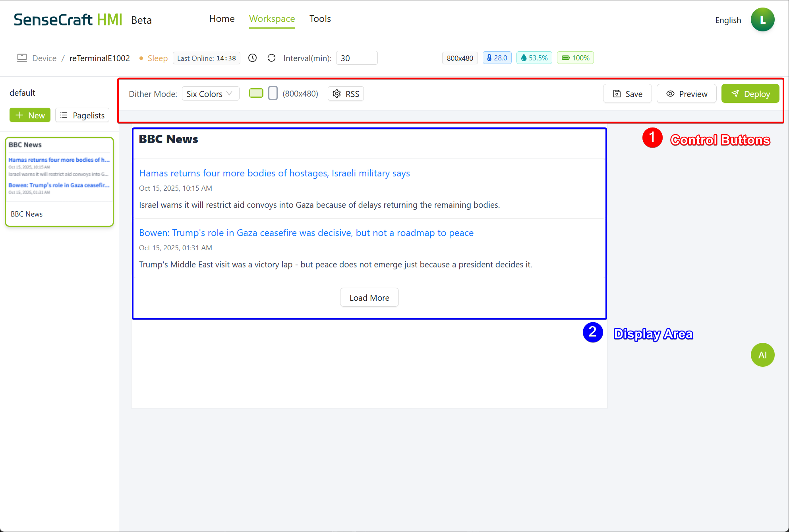Image resolution: width=789 pixels, height=532 pixels.
Task: Select landscape orientation toggle
Action: click(256, 93)
